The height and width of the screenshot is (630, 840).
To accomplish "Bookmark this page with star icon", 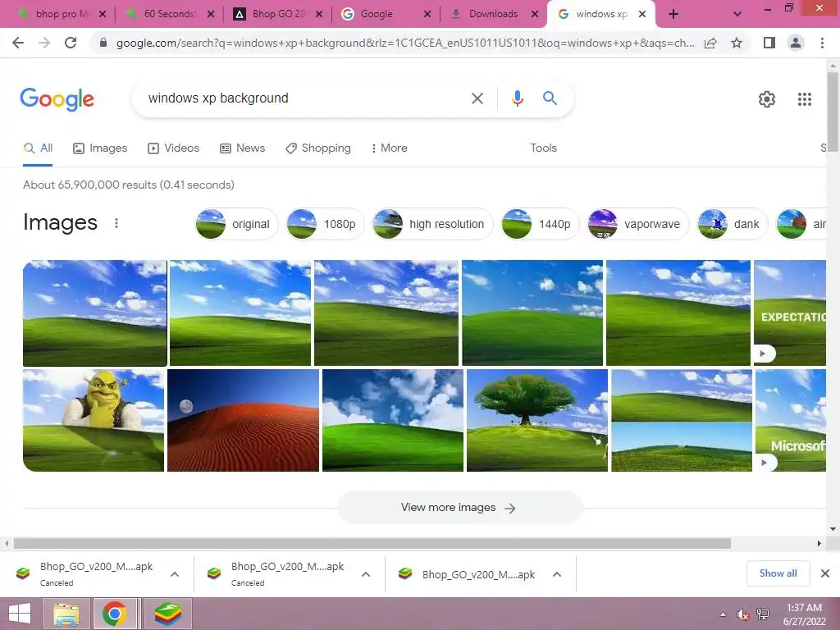I will tap(737, 43).
